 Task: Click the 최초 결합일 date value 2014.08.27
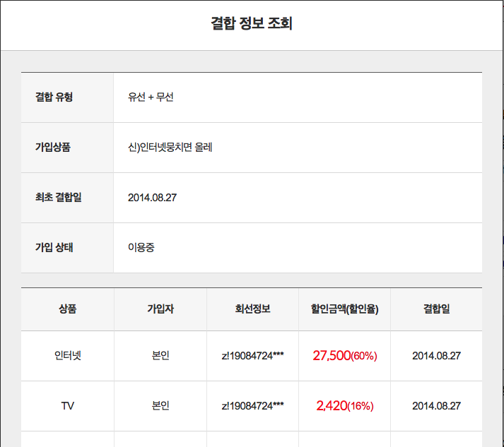pos(152,198)
